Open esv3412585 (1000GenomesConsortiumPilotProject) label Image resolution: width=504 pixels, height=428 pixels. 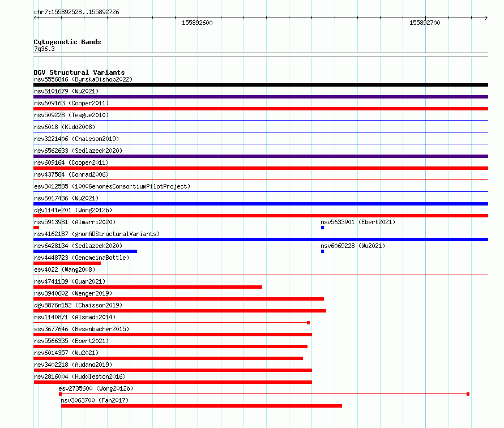pos(112,186)
